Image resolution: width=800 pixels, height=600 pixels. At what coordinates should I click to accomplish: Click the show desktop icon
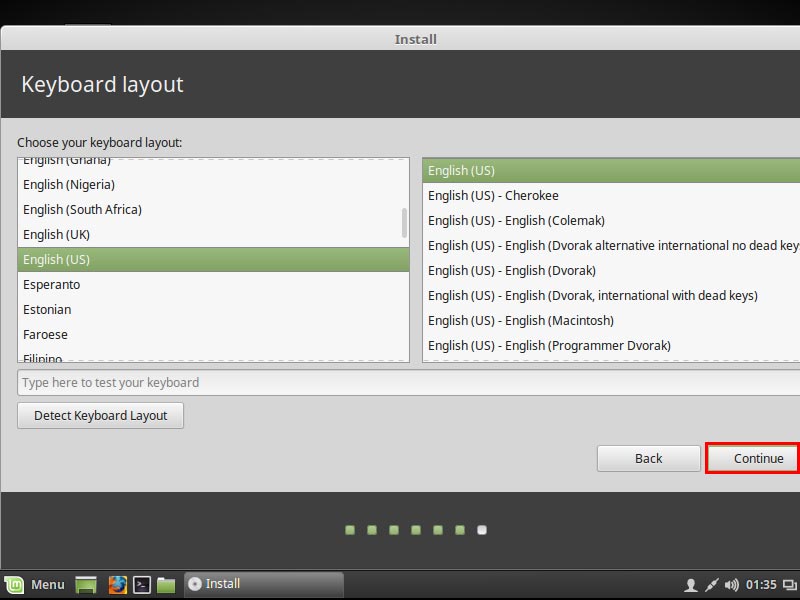point(85,584)
